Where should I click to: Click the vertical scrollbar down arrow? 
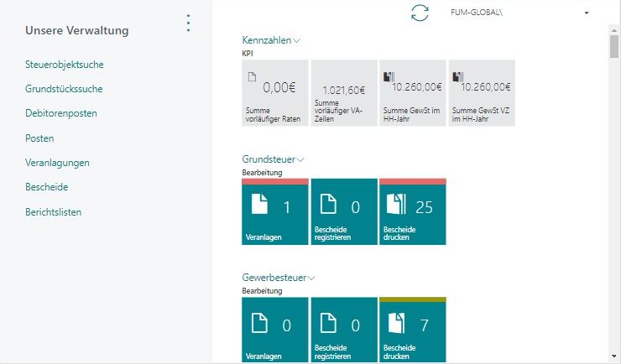click(614, 356)
